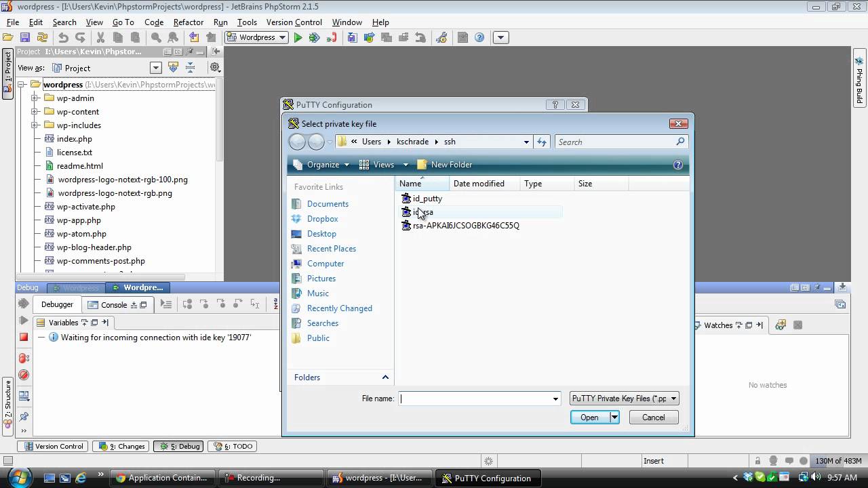
Task: Click the Save All toolbar icon
Action: point(25,37)
